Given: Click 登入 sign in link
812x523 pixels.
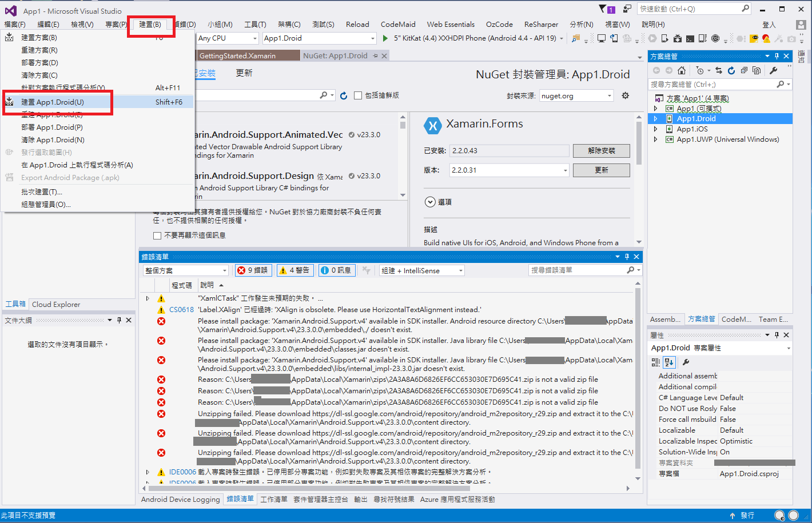Looking at the screenshot, I should click(x=769, y=25).
